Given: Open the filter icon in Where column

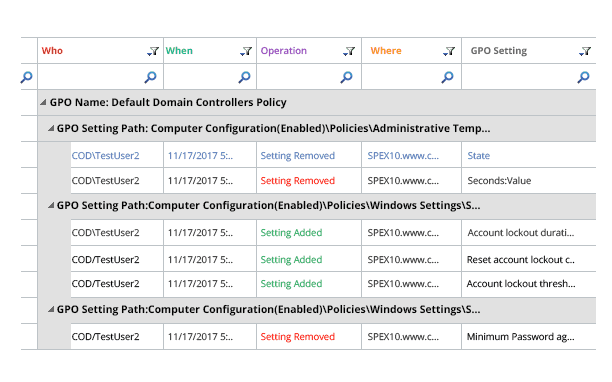Looking at the screenshot, I should [449, 52].
